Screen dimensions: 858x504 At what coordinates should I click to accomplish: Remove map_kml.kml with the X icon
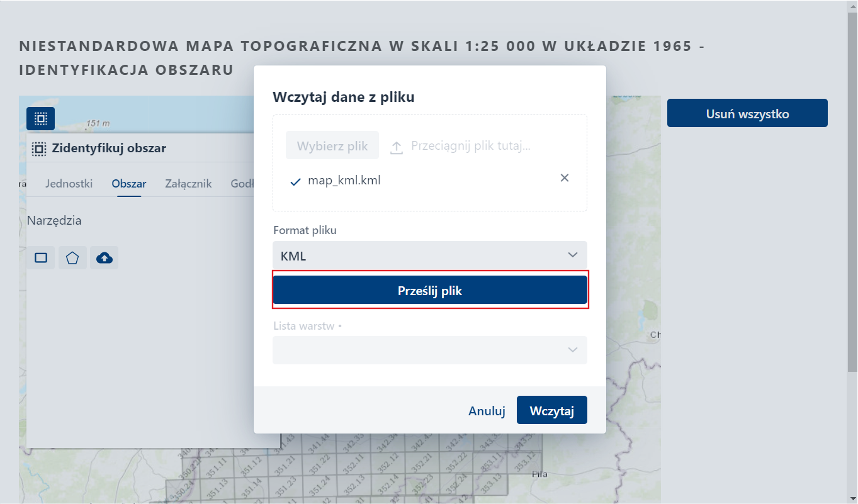(564, 178)
